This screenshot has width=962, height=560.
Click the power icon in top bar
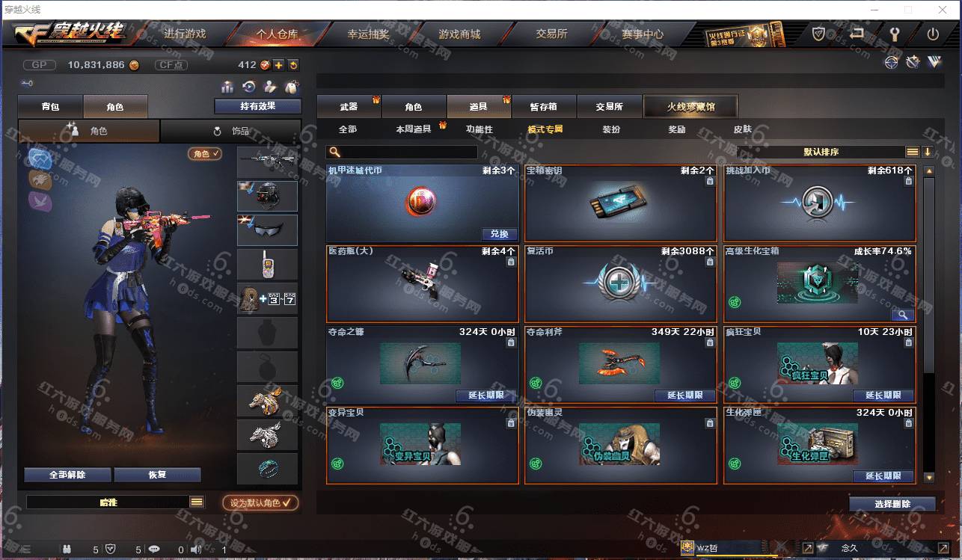pos(933,34)
